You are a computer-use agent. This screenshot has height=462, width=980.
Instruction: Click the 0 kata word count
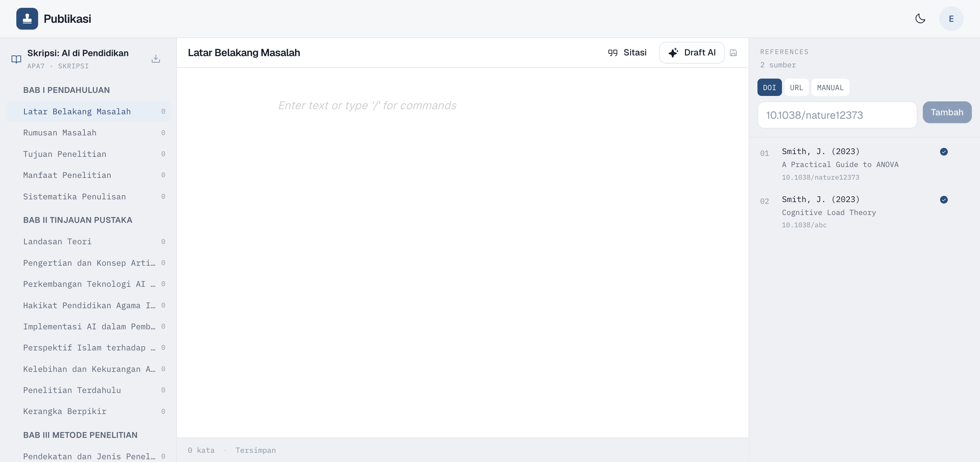click(x=201, y=450)
